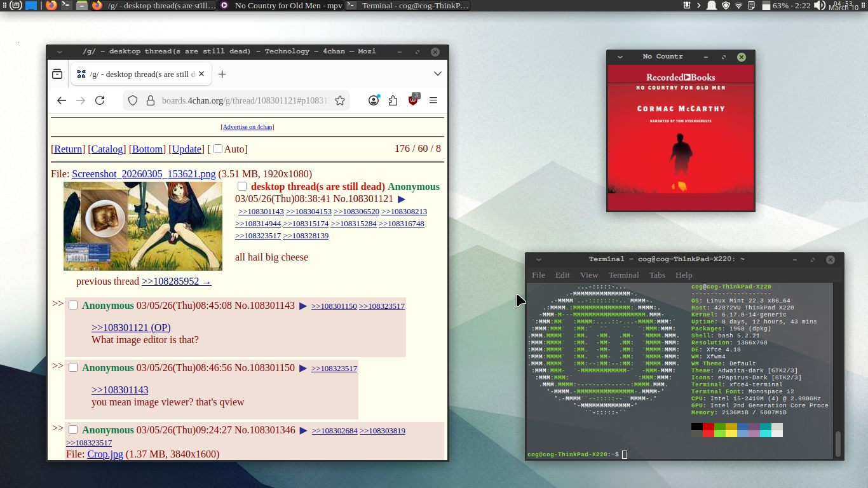Check the post checkbox for No.108301150
Viewport: 868px width, 488px height.
[73, 367]
